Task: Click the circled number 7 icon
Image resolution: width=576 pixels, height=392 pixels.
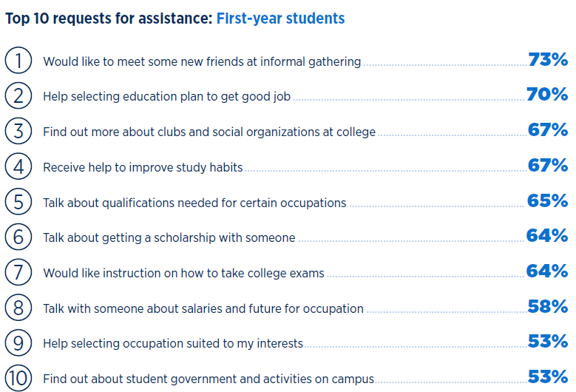Action: [x=18, y=271]
